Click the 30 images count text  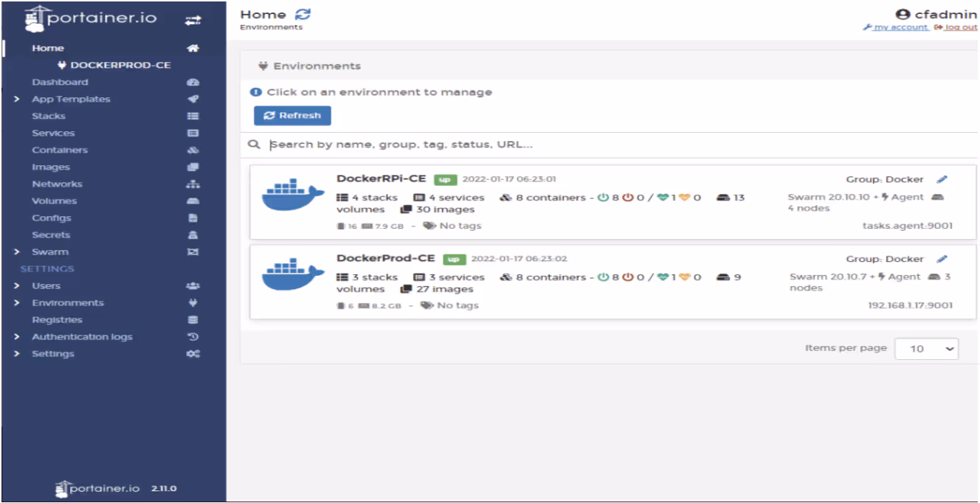[445, 209]
